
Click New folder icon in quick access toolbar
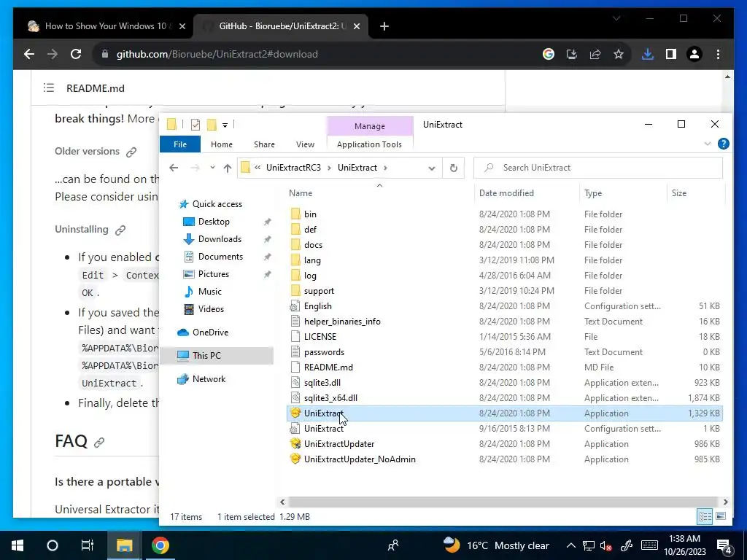tap(212, 125)
